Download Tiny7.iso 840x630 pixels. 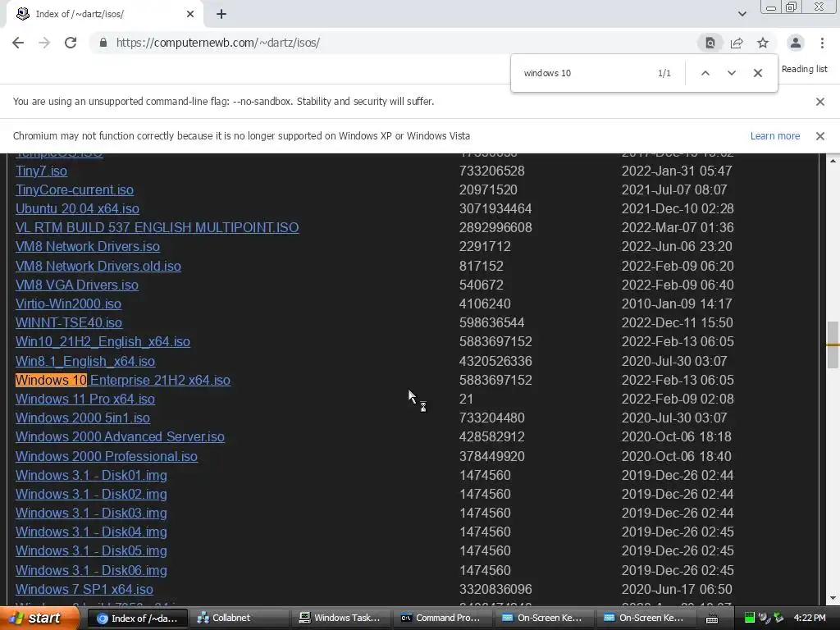point(41,171)
